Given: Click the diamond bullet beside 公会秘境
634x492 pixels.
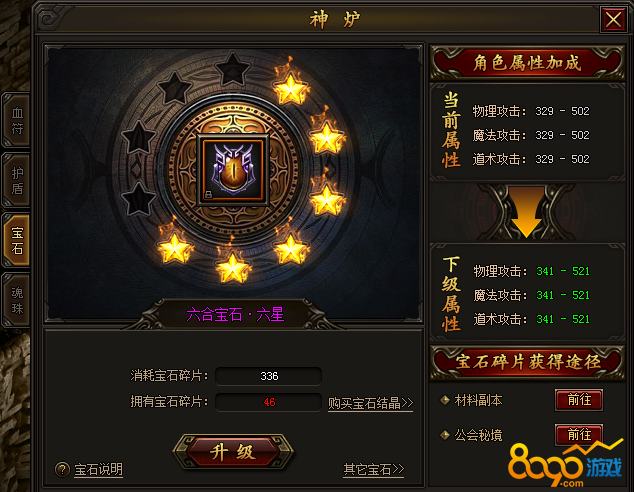Looking at the screenshot, I should (445, 435).
